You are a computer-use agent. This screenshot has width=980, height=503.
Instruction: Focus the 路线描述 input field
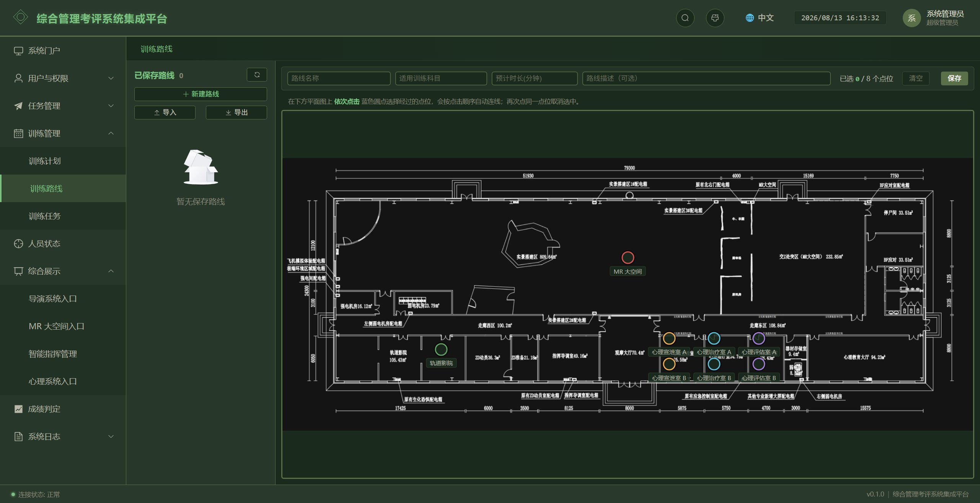pos(706,78)
